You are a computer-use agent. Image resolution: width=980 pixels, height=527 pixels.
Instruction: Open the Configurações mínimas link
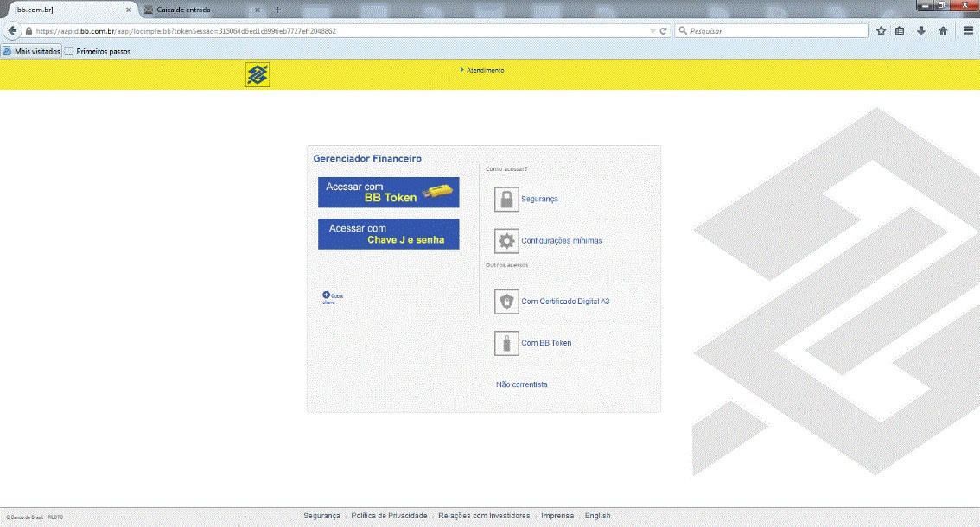click(x=562, y=241)
